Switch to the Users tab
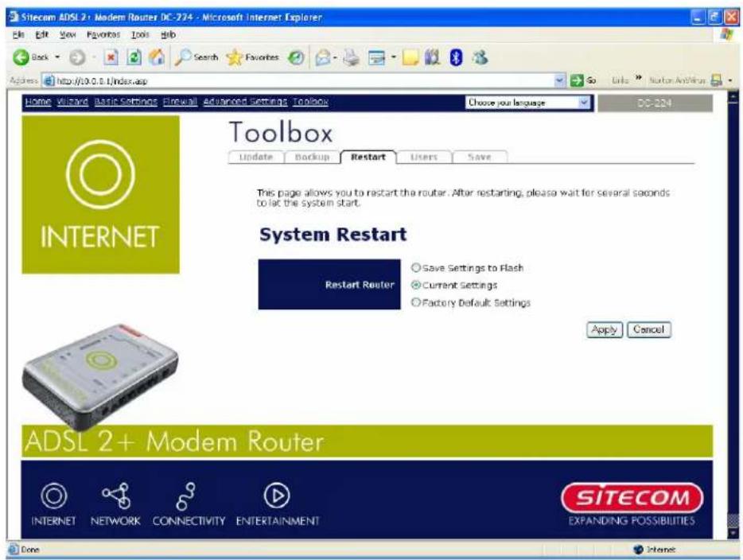Screen dimensions: 743x560 tap(424, 157)
